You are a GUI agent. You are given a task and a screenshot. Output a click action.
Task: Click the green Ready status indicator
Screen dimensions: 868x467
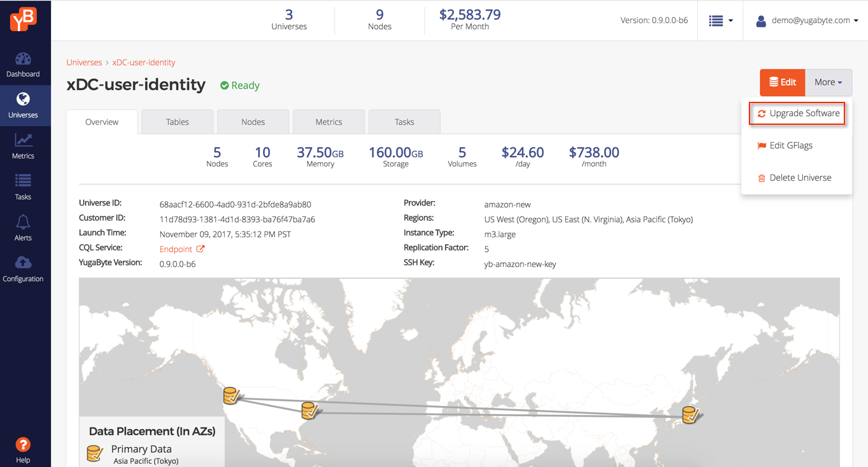click(x=240, y=85)
